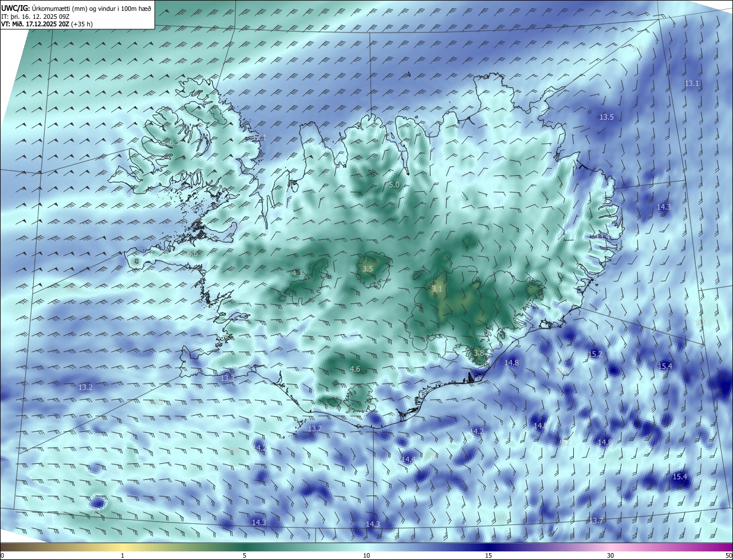Screen dimensions: 733x560
Task: Click the 14.4 value label
Action: (x=408, y=460)
